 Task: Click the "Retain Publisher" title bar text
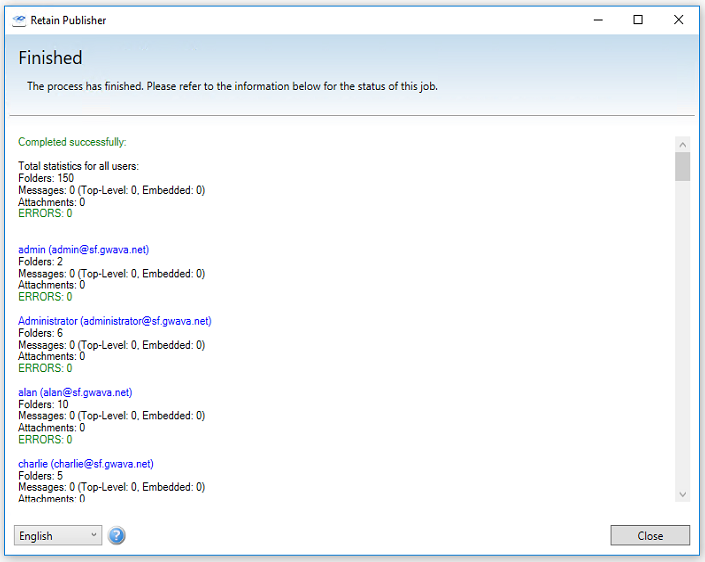point(68,20)
